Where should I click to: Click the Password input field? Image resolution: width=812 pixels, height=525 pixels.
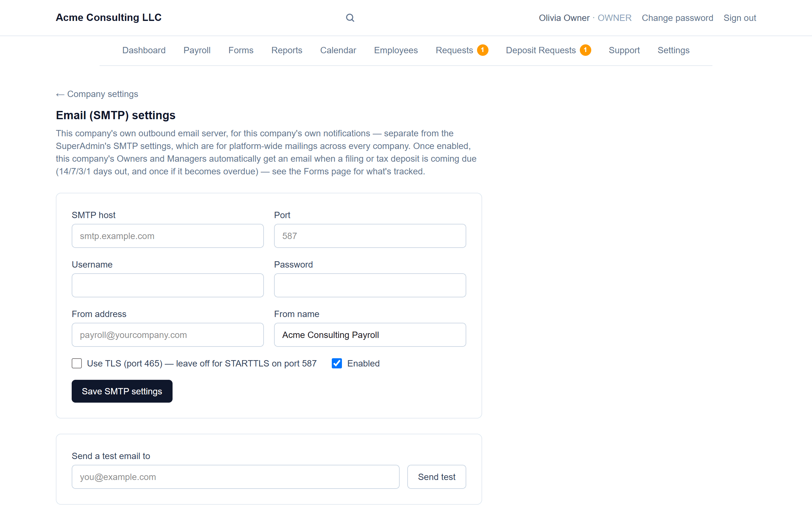[x=370, y=285]
